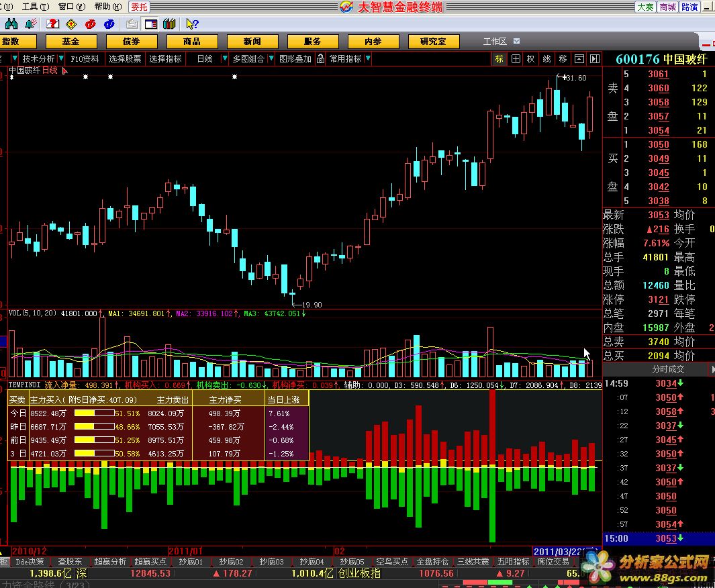Image resolution: width=715 pixels, height=588 pixels.
Task: Click the play-to-bar side panel icon
Action: [595, 59]
